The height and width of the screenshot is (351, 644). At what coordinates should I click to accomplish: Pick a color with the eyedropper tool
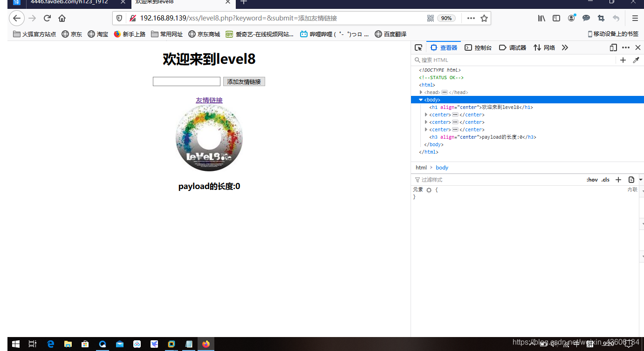coord(637,60)
